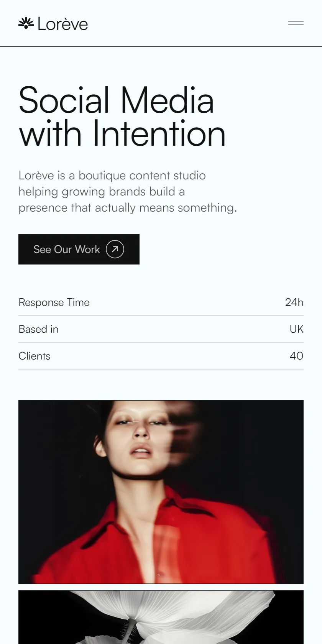Select the Response Time label
This screenshot has width=322, height=644.
[x=54, y=302]
